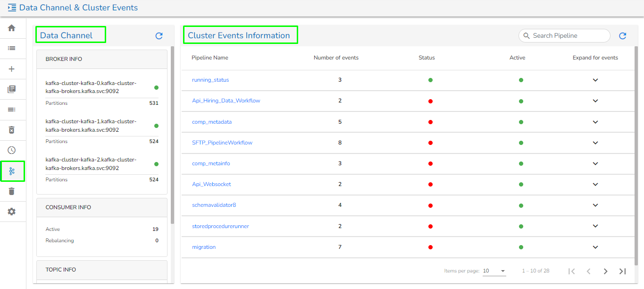Refresh the Cluster Events Information table
Screen dimensions: 644x289
tap(623, 36)
